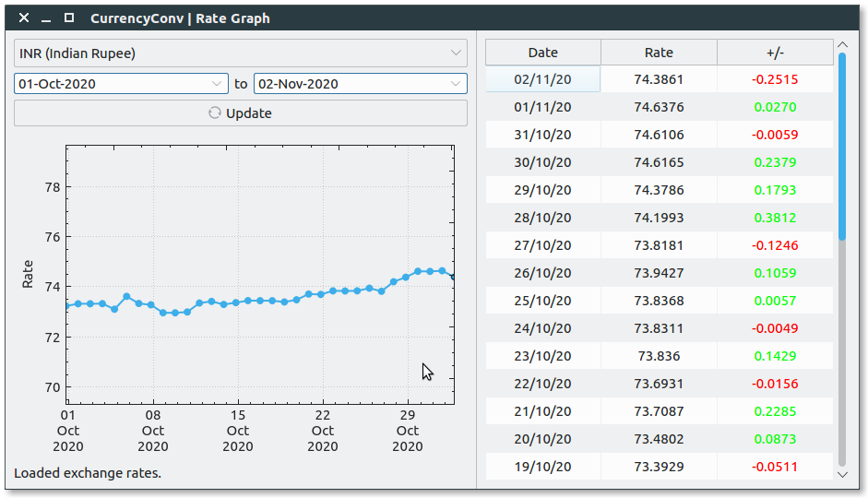Minimize the Rate Graph window
The image size is (868, 498).
(x=46, y=18)
